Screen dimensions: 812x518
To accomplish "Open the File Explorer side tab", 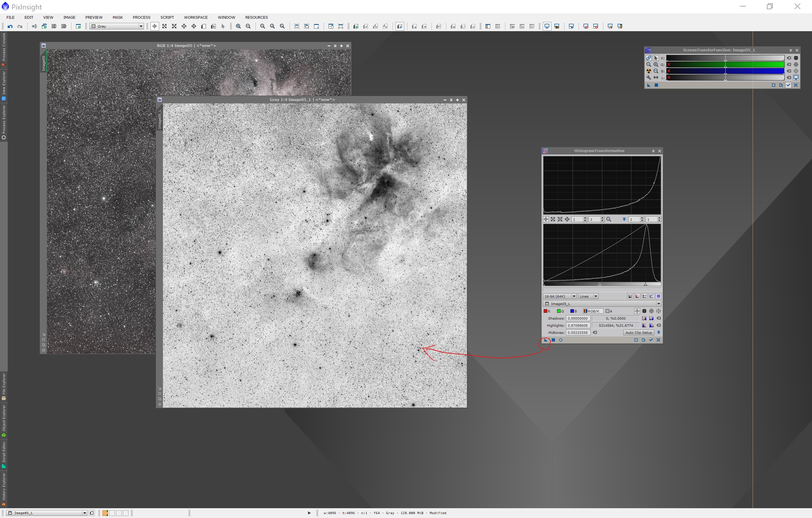I will pyautogui.click(x=4, y=387).
